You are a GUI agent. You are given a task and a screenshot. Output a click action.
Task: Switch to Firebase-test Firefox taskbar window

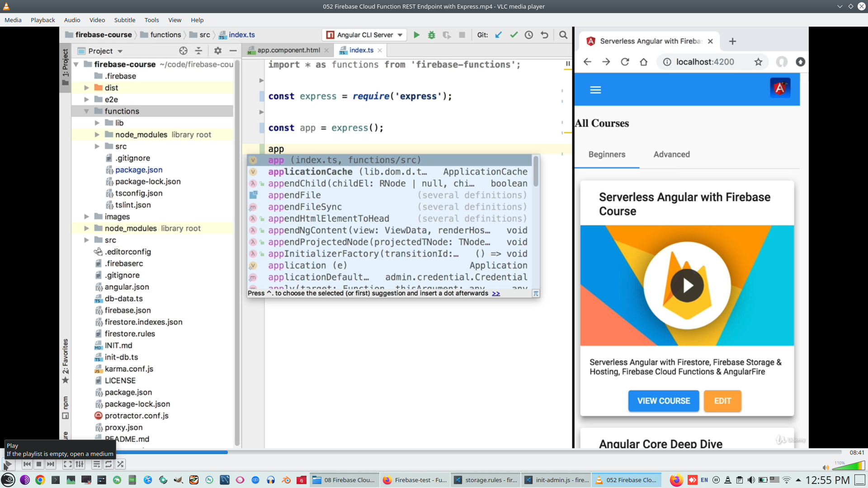tap(415, 480)
